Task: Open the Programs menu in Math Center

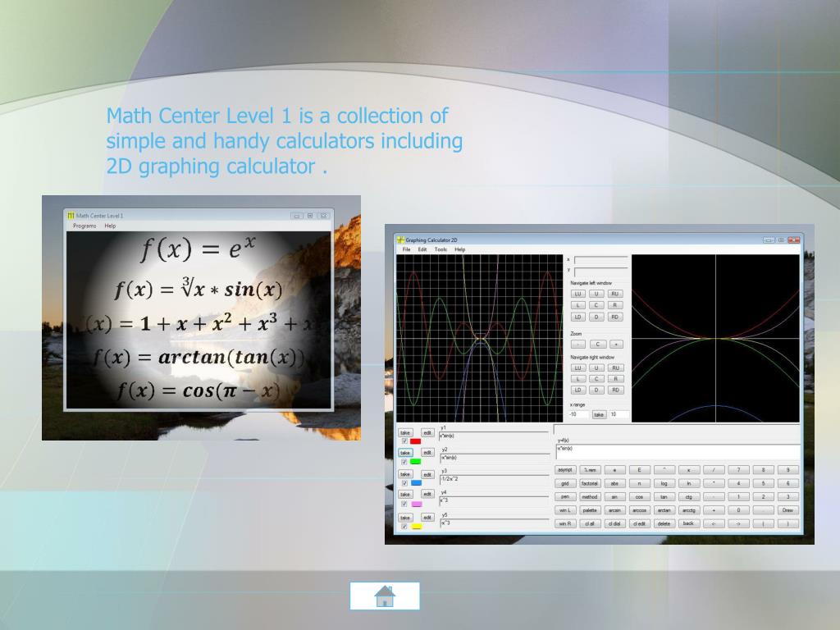Action: 84,226
